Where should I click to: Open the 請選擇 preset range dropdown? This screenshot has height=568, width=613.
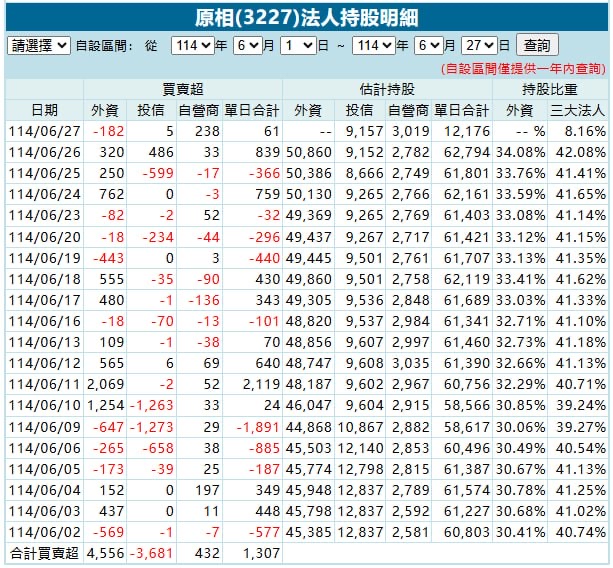point(39,46)
